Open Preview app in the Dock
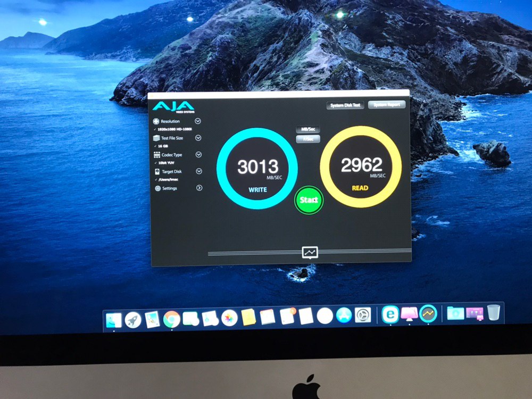The height and width of the screenshot is (399, 532). (152, 319)
